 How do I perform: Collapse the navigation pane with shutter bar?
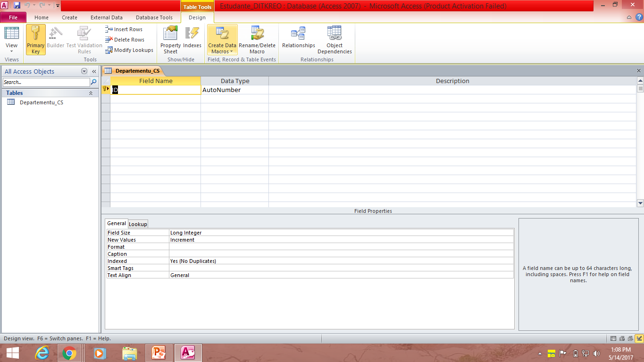pos(94,71)
